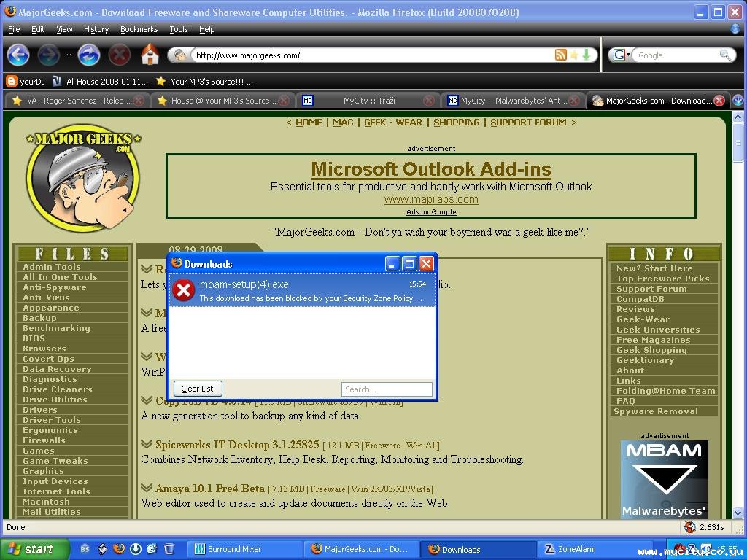Expand the Spiceworks IT Desktop entry chevron
The image size is (747, 560).
[x=147, y=444]
